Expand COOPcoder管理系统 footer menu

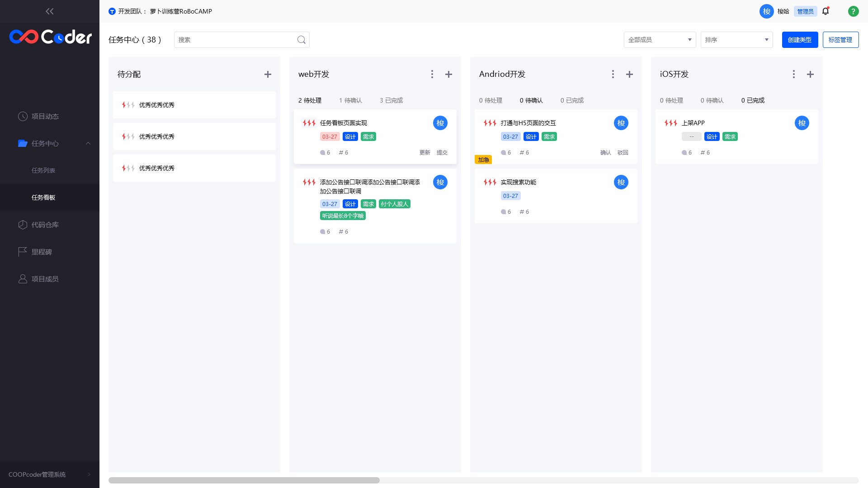[89, 474]
